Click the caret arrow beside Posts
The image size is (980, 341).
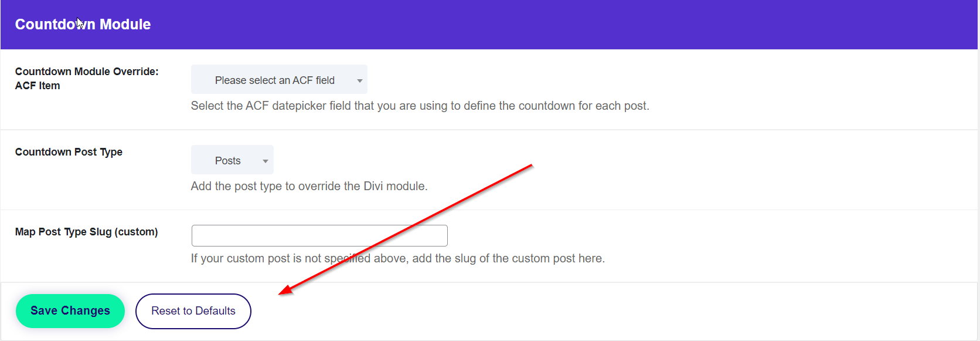pyautogui.click(x=266, y=161)
